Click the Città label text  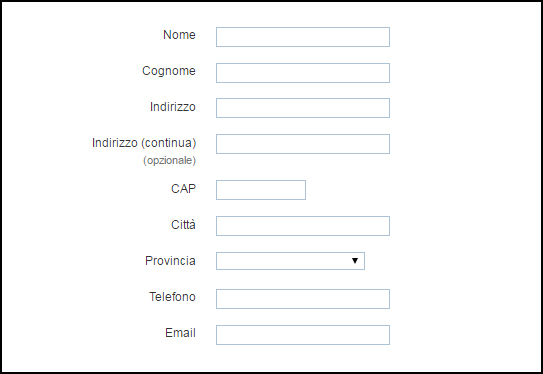184,225
